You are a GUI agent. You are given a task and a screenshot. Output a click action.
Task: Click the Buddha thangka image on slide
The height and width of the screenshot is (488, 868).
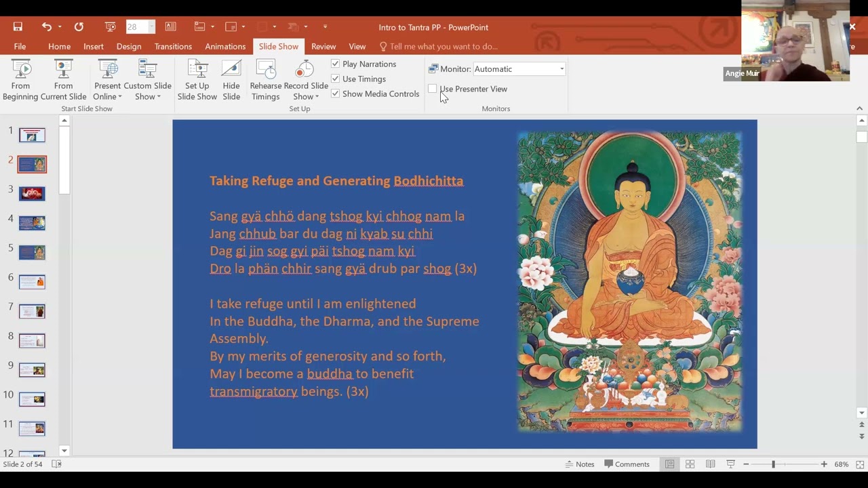tap(630, 282)
